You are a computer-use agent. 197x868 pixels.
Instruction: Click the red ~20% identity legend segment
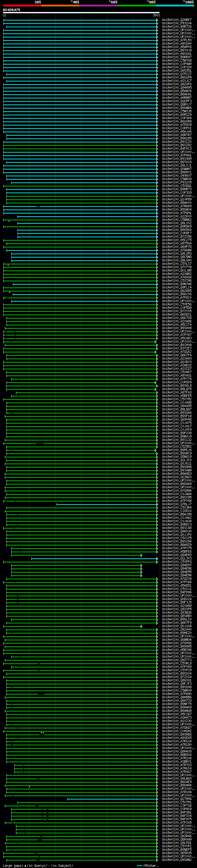tap(22, 6)
